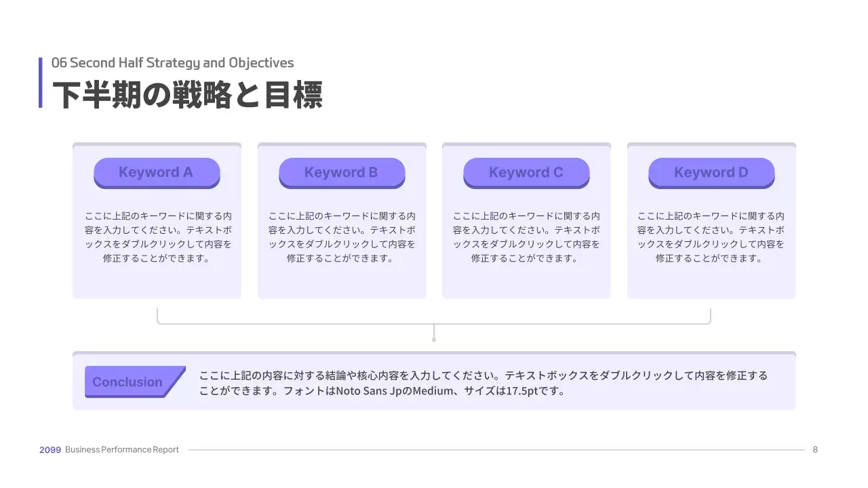Image resolution: width=868 pixels, height=488 pixels.
Task: Click the page number 8
Action: pyautogui.click(x=815, y=449)
